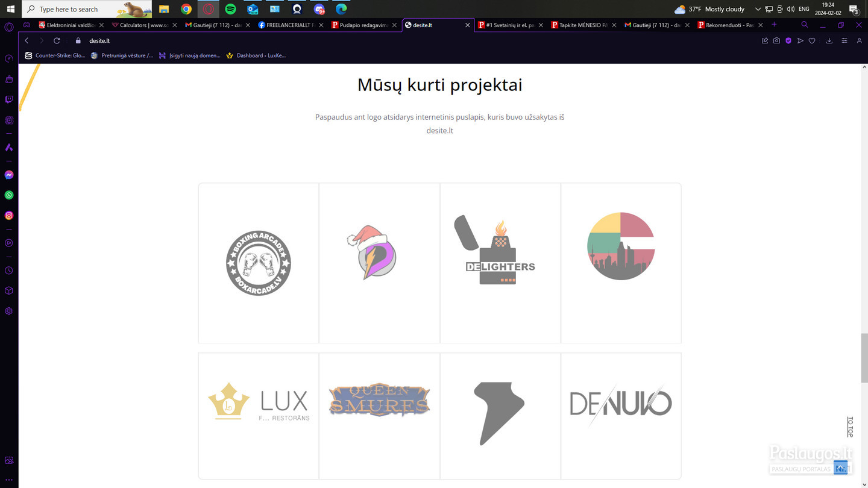Open Twitch in the sidebar
Viewport: 868px width, 488px height.
(9, 99)
